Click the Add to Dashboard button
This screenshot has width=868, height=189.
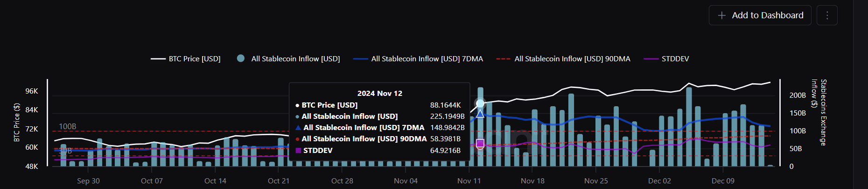pyautogui.click(x=760, y=15)
